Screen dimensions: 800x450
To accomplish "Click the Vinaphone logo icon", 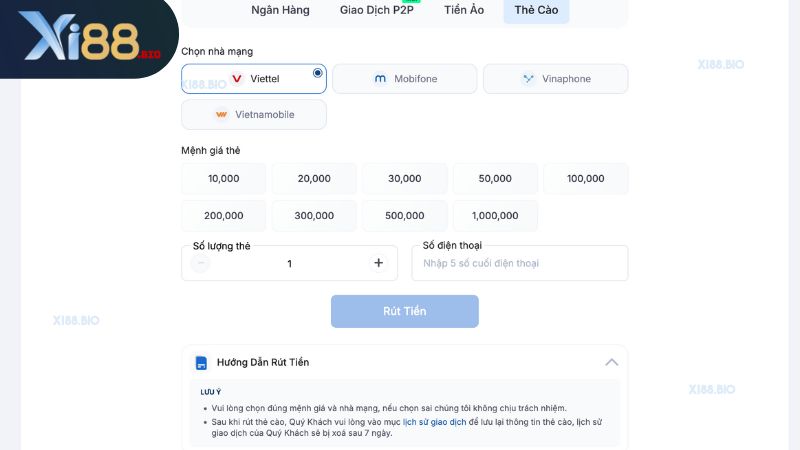I will (x=528, y=79).
